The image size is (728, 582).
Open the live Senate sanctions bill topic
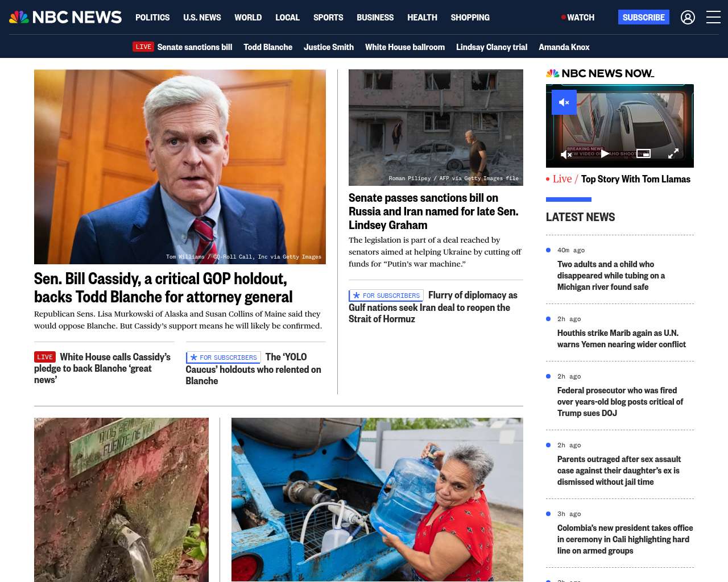click(x=195, y=47)
